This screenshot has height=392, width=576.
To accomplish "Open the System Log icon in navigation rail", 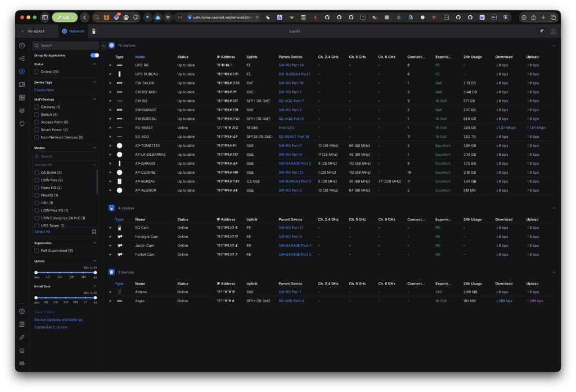I will [22, 324].
